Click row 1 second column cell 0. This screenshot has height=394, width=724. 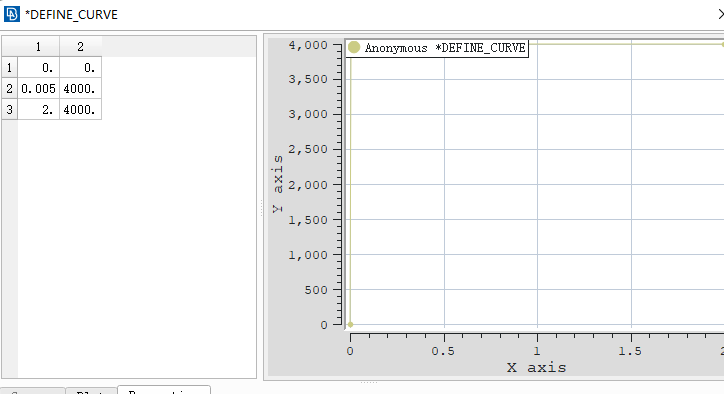point(80,68)
